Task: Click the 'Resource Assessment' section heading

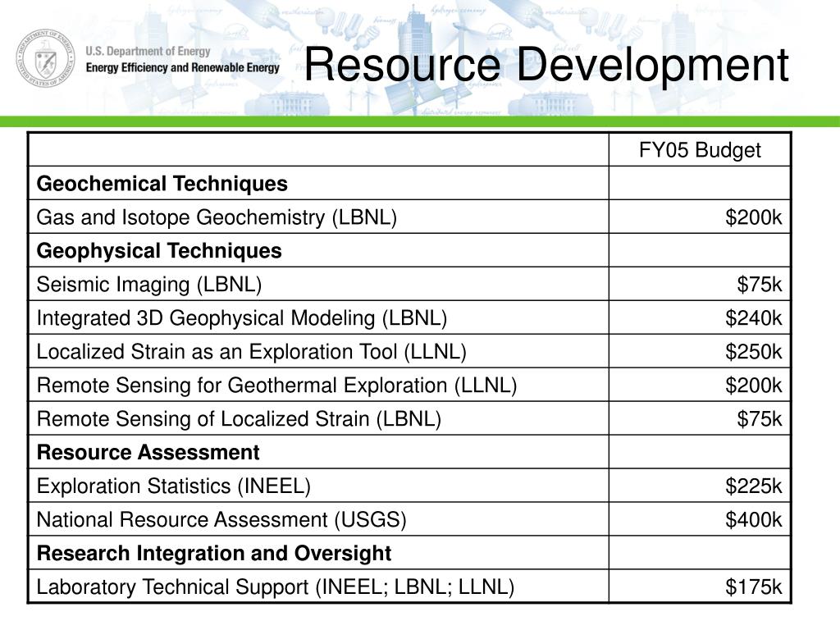Action: (x=148, y=453)
